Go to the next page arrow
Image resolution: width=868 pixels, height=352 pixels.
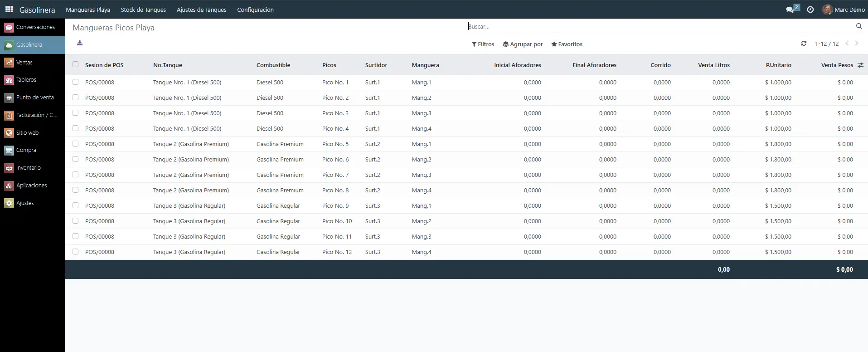(x=857, y=44)
